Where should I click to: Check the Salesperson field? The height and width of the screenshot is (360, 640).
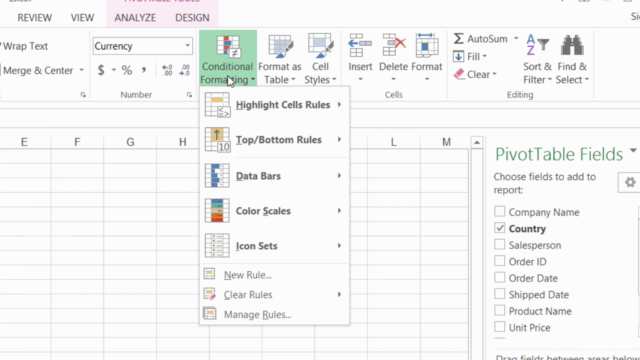point(500,244)
